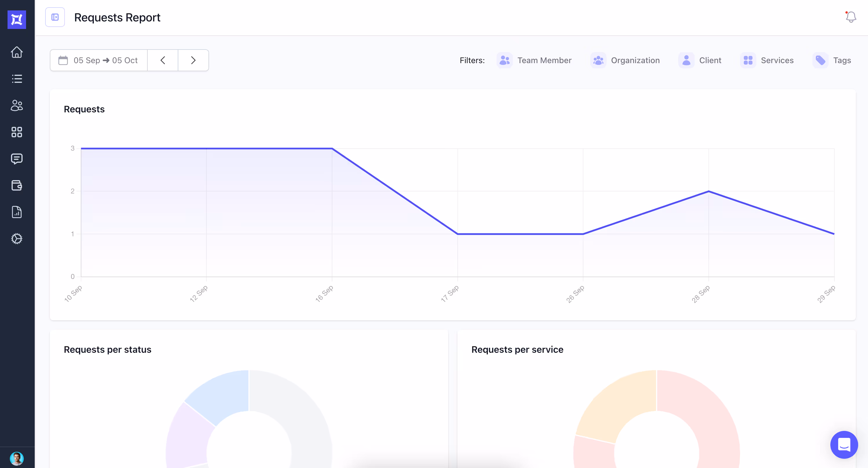Open the messages chat sidebar icon
Image resolution: width=868 pixels, height=468 pixels.
pyautogui.click(x=17, y=159)
